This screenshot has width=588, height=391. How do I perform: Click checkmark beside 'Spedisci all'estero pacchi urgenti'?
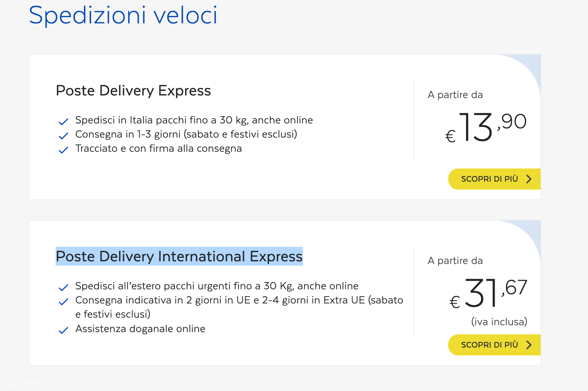pyautogui.click(x=63, y=288)
